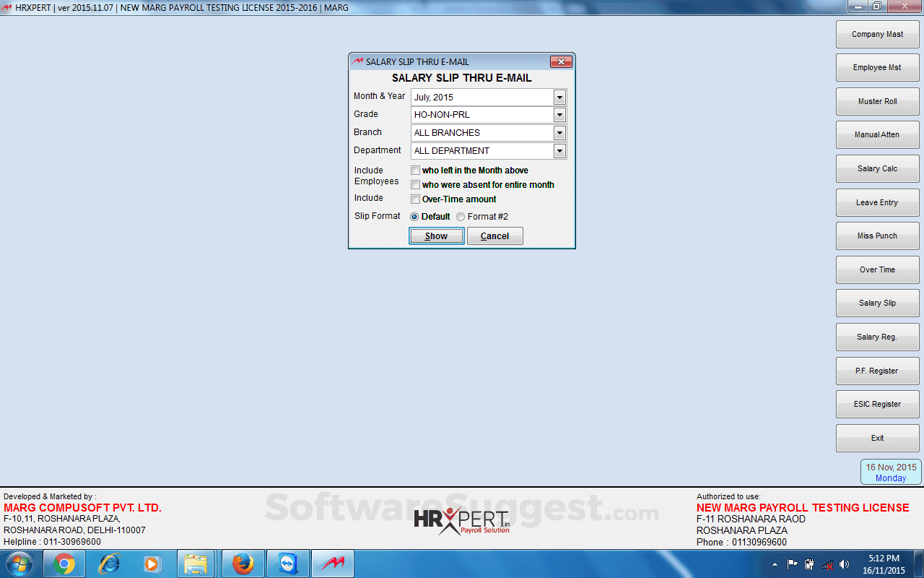Click the speaker icon in the system tray
924x578 pixels.
pyautogui.click(x=845, y=564)
